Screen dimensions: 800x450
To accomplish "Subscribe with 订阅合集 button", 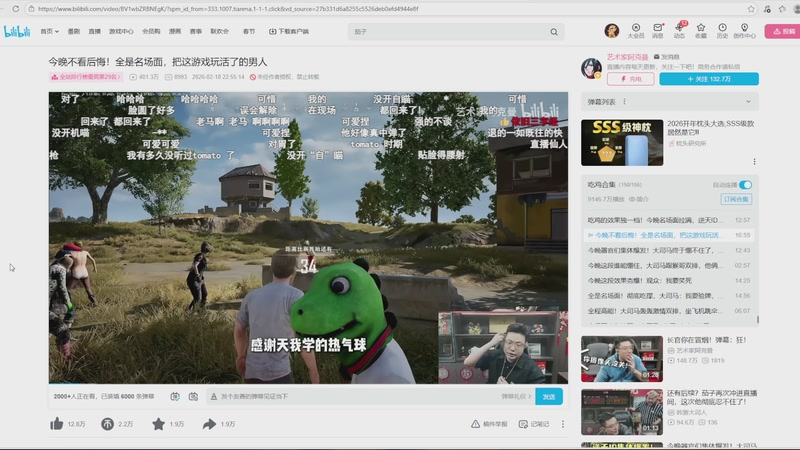I will (736, 199).
